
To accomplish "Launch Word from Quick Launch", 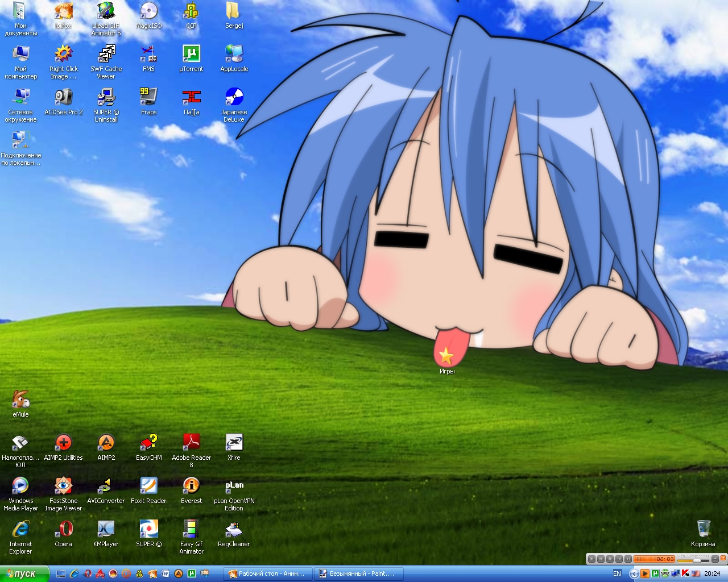I will [x=166, y=574].
